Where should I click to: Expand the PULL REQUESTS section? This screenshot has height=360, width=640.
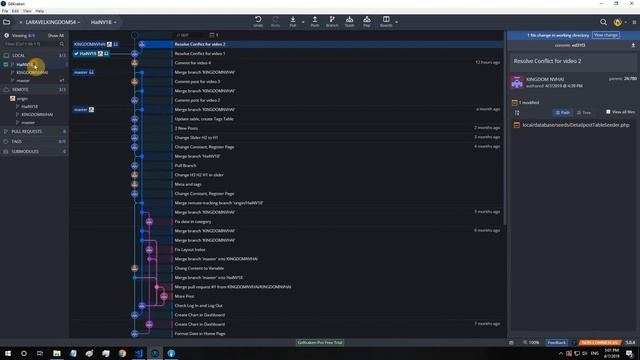click(x=34, y=131)
